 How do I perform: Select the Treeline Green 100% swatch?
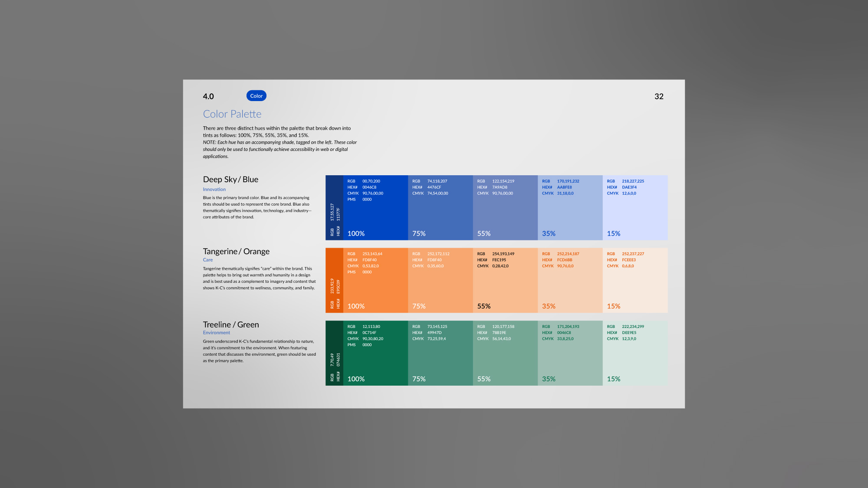coord(375,360)
